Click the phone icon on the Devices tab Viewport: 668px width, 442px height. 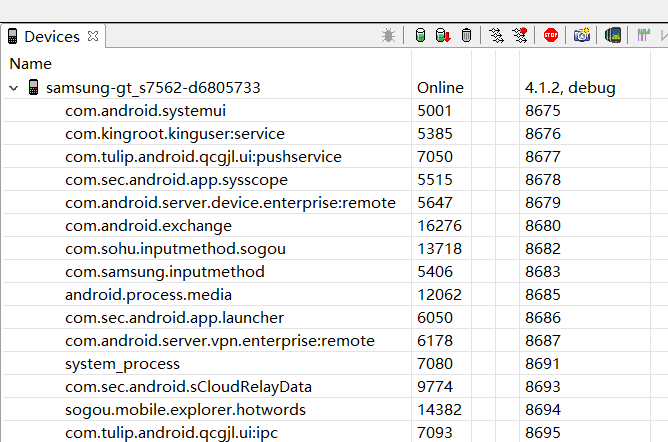click(x=12, y=37)
